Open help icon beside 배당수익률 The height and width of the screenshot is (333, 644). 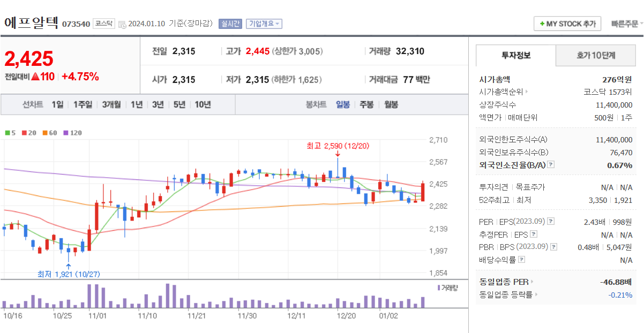click(522, 260)
